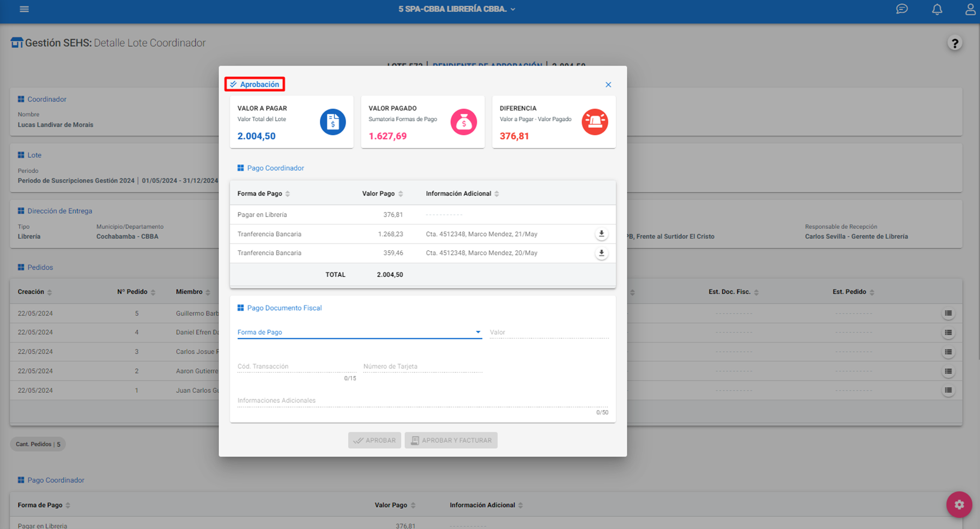Close the Aprobación dialog

click(608, 84)
